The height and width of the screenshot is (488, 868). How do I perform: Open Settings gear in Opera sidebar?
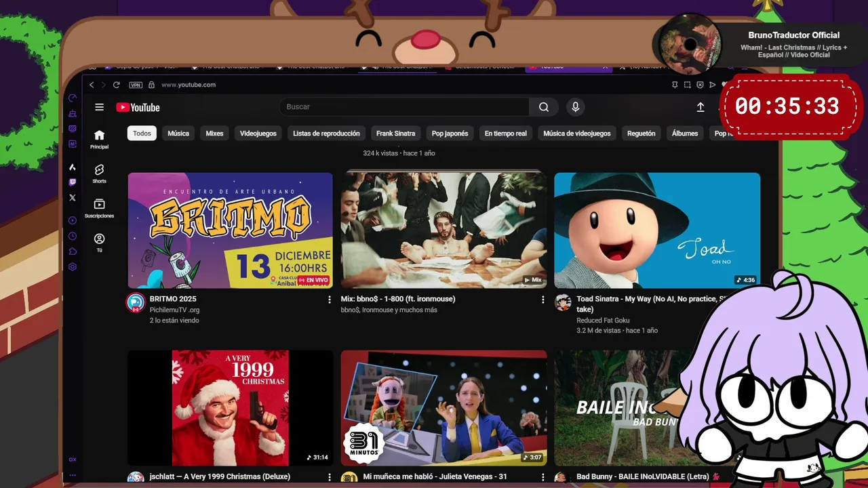[73, 267]
